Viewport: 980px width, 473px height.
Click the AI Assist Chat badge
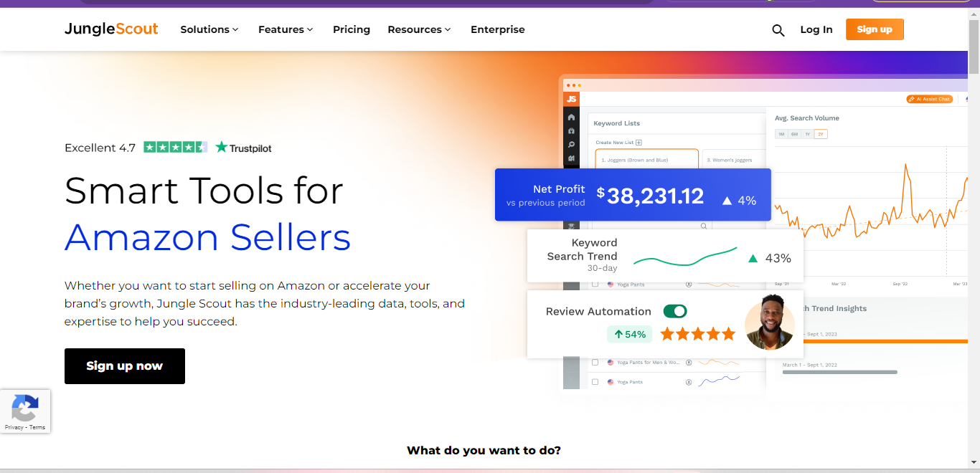tap(929, 99)
